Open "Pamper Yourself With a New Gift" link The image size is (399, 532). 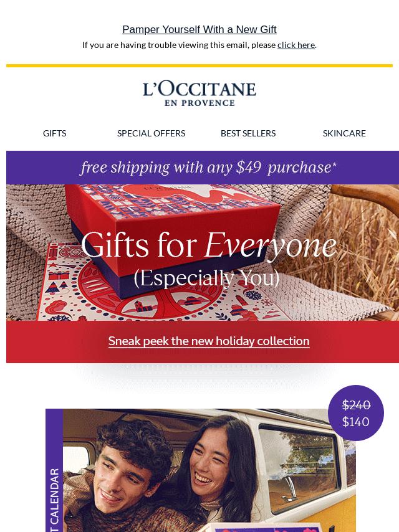pos(199,29)
